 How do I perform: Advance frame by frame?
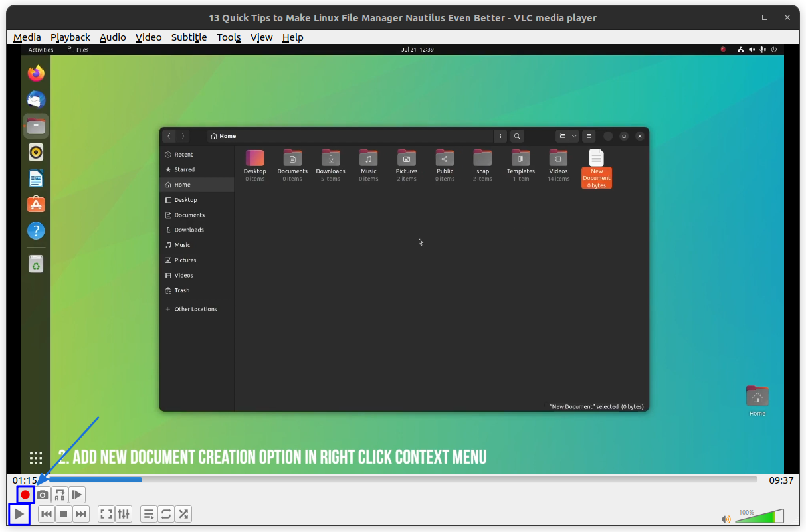76,494
